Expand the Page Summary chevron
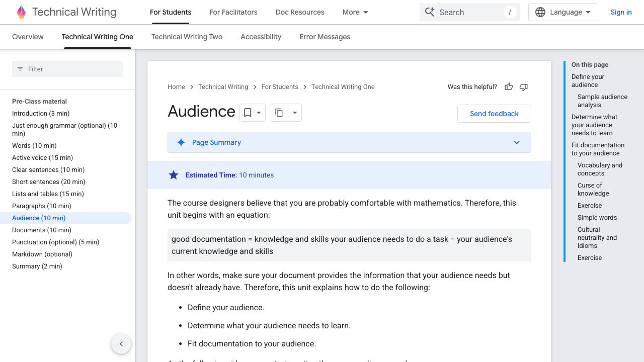Image resolution: width=644 pixels, height=362 pixels. click(517, 142)
